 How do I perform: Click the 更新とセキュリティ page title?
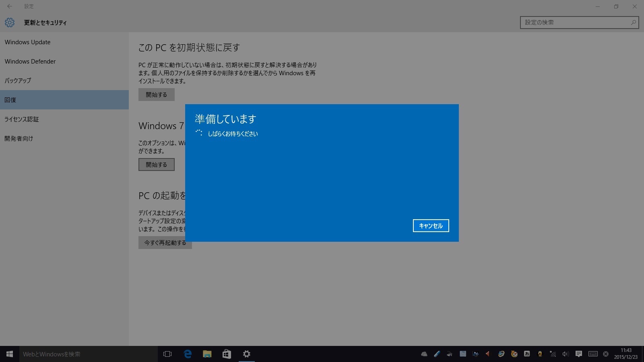coord(45,23)
